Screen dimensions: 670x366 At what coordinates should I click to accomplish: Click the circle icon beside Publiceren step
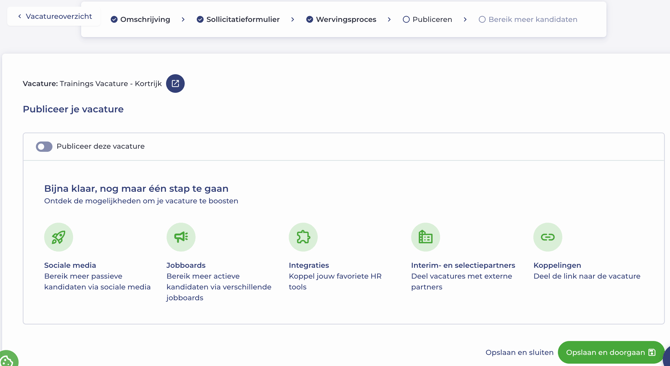406,20
